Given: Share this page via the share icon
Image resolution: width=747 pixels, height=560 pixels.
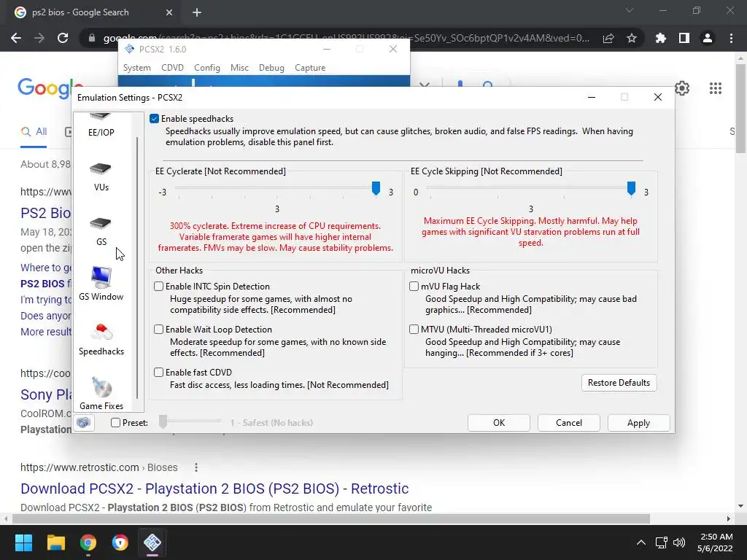Looking at the screenshot, I should pos(608,38).
